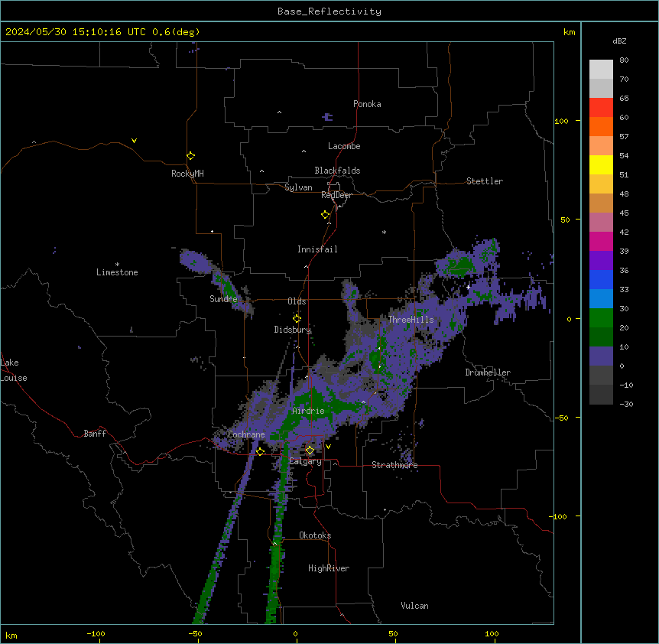Screen dimensions: 659x644
Task: Select the Innisfail label
Action: [x=317, y=249]
